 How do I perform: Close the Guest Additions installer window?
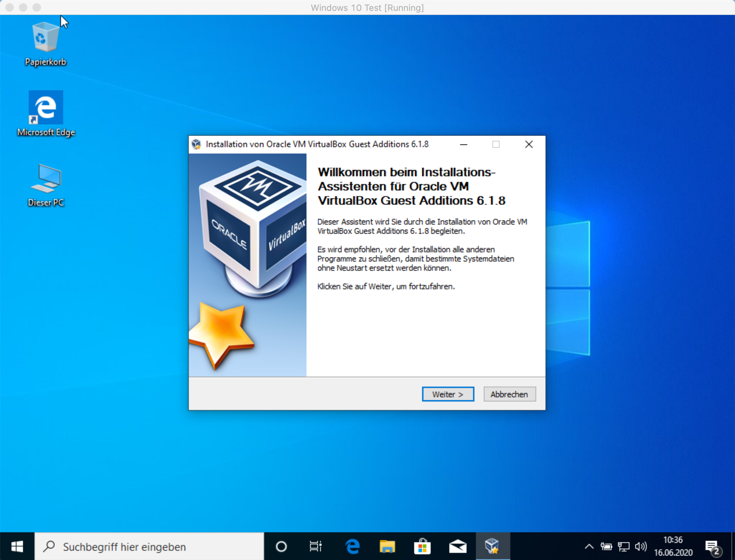(x=529, y=144)
